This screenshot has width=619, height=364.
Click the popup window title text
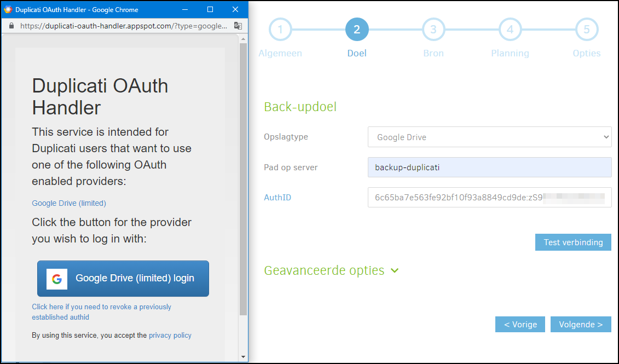click(77, 9)
